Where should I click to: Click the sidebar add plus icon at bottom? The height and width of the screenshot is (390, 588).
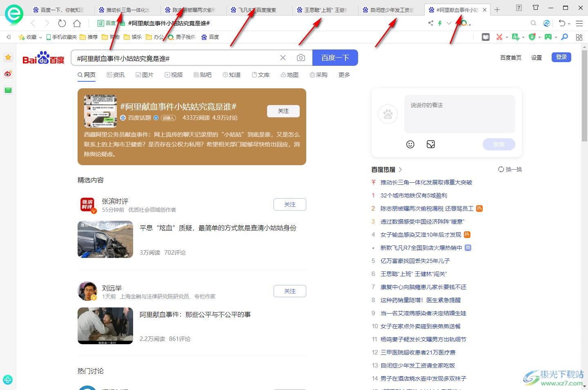(8, 380)
